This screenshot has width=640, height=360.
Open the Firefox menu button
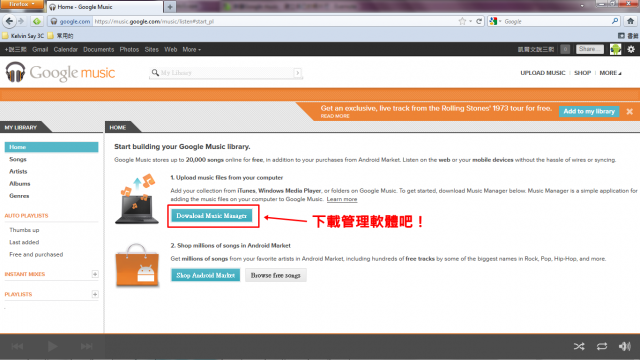[x=21, y=4]
